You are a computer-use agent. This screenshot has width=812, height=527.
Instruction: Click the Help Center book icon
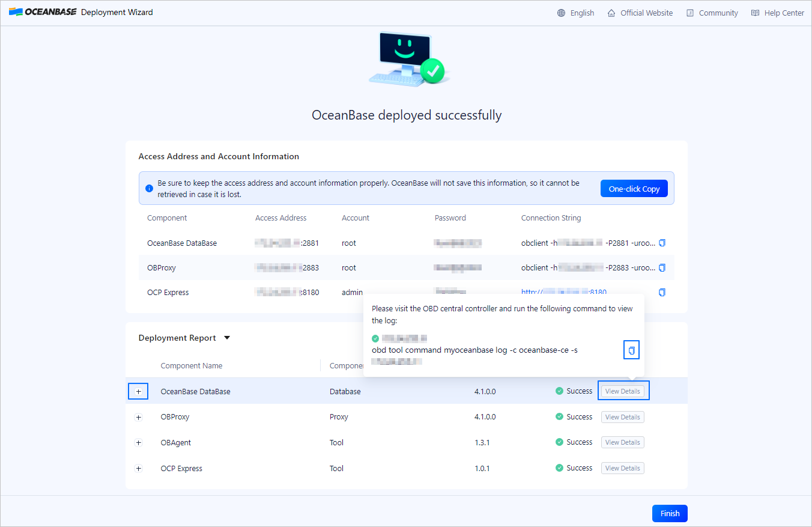click(x=755, y=13)
